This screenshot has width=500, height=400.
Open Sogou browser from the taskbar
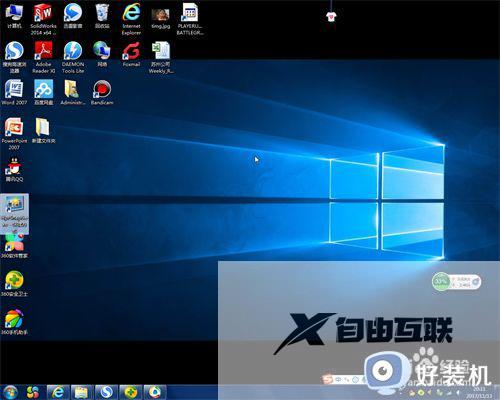(106, 392)
